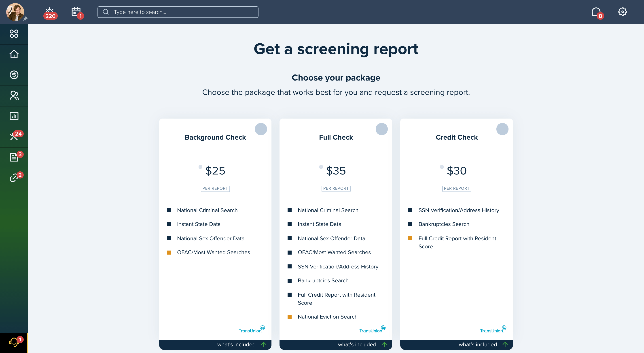The image size is (644, 353).
Task: Click the $30 price
Action: pyautogui.click(x=457, y=171)
